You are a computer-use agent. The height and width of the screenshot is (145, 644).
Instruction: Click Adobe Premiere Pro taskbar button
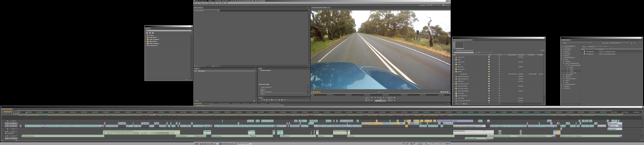coord(244,144)
